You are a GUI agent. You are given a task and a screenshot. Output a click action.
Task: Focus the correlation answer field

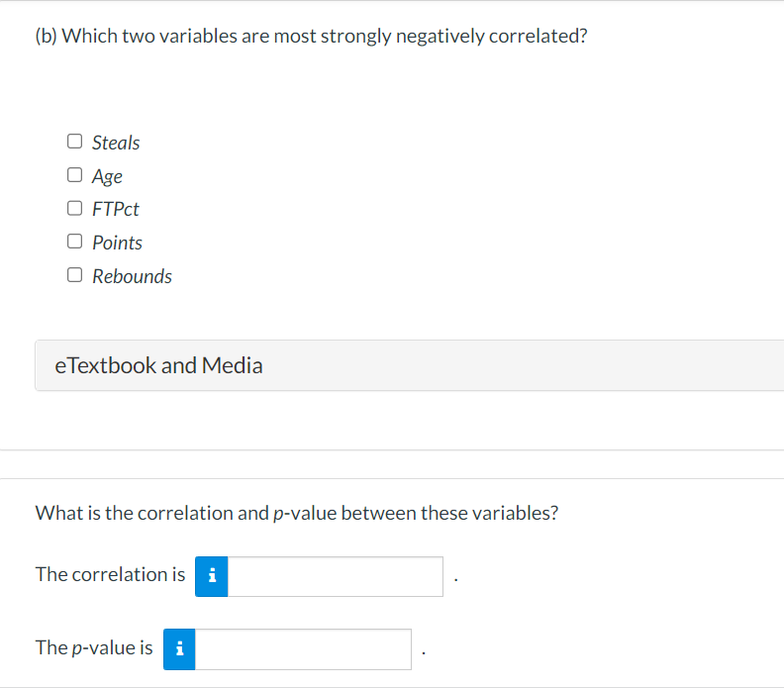pos(335,576)
